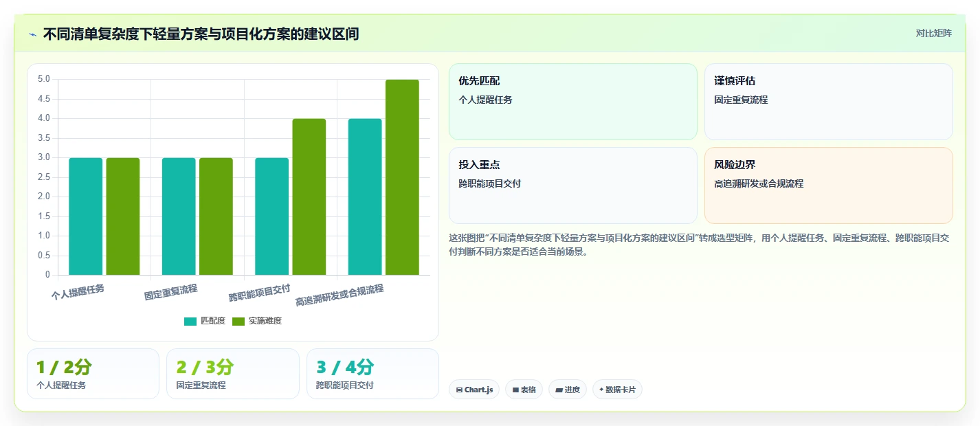Click the 固定重复流程 x-axis label

coord(170,293)
